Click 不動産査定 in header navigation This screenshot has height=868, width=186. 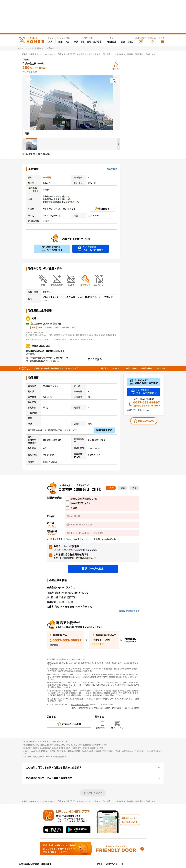tap(111, 42)
